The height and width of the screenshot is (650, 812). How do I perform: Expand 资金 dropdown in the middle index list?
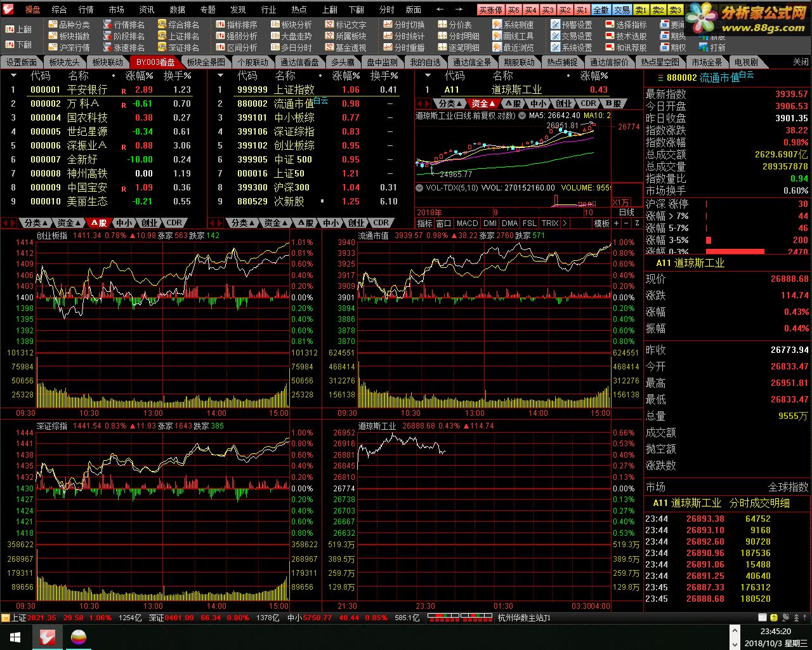coord(276,223)
